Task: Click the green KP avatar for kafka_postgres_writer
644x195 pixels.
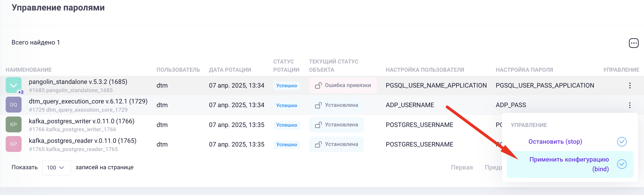Action: 14,124
